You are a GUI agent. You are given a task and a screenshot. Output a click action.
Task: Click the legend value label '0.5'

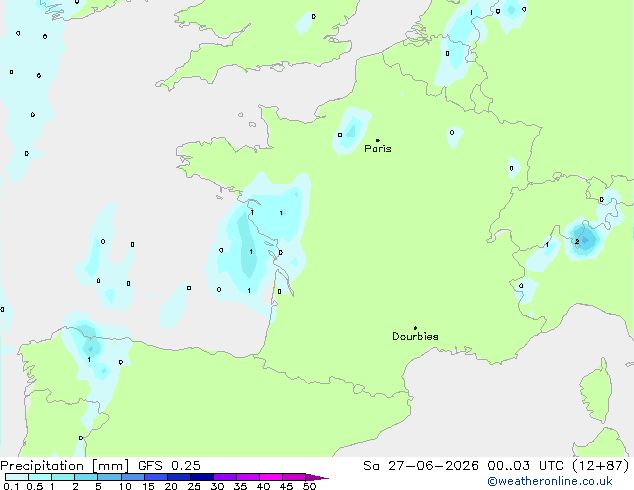(35, 486)
